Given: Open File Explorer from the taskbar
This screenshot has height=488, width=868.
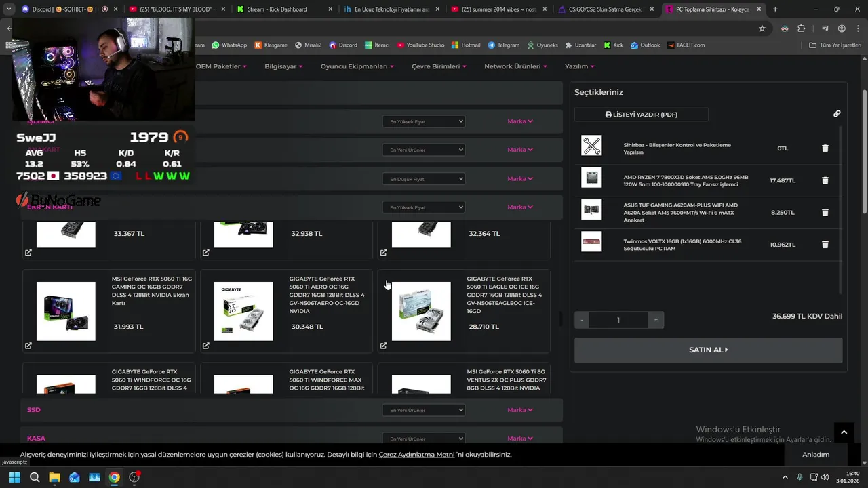Looking at the screenshot, I should [54, 477].
